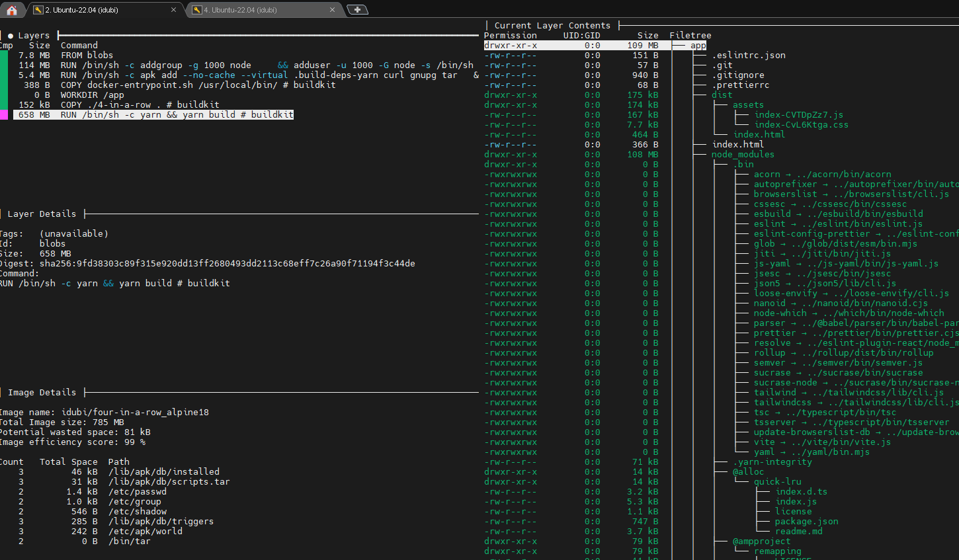Click the Filetree column header
Viewport: 959px width, 560px height.
690,35
